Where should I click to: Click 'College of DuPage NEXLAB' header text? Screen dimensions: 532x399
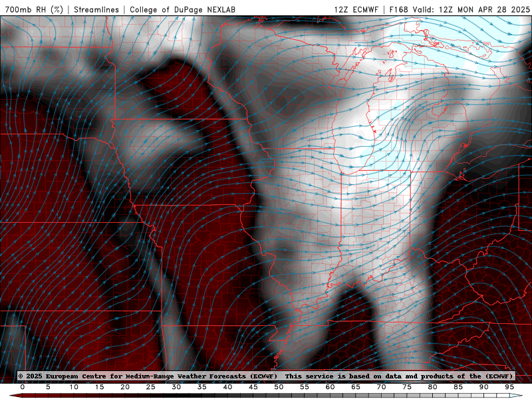point(182,9)
